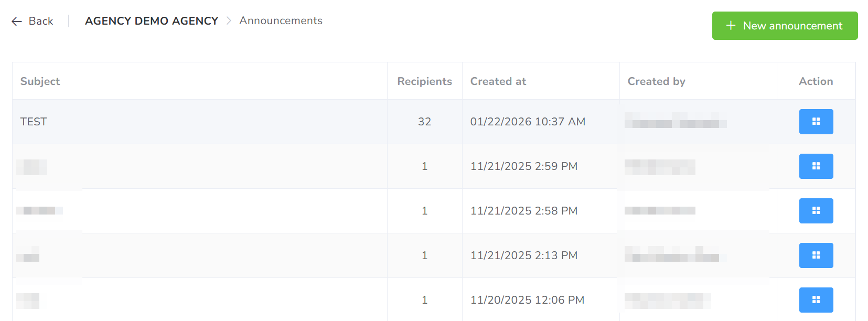
Task: Open action grid for 2:58 PM announcement
Action: coord(816,211)
